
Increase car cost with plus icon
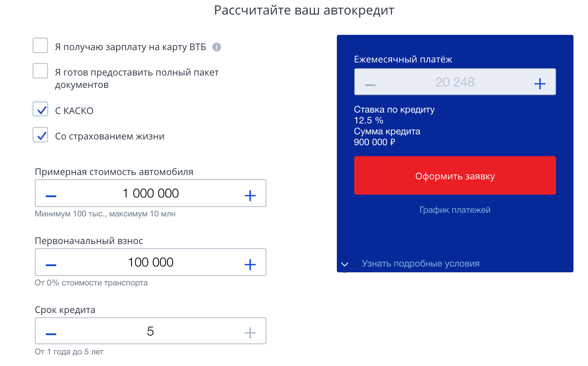(250, 196)
